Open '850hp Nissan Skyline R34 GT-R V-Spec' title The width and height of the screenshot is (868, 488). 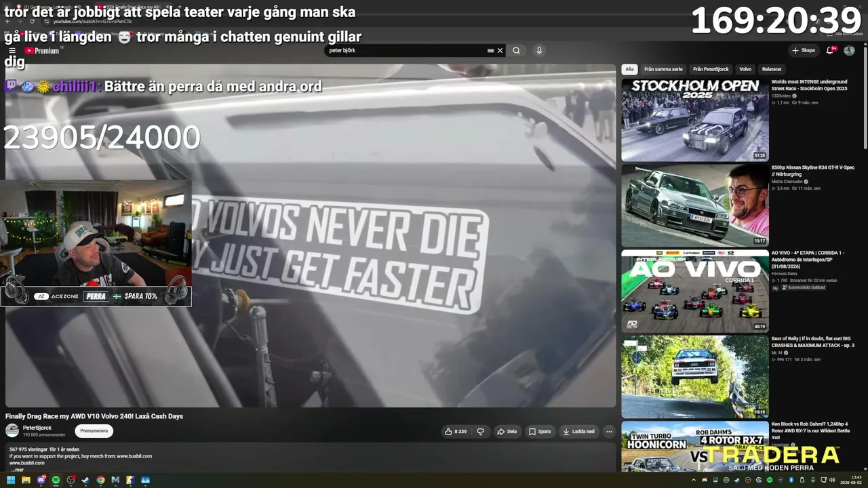pyautogui.click(x=813, y=171)
